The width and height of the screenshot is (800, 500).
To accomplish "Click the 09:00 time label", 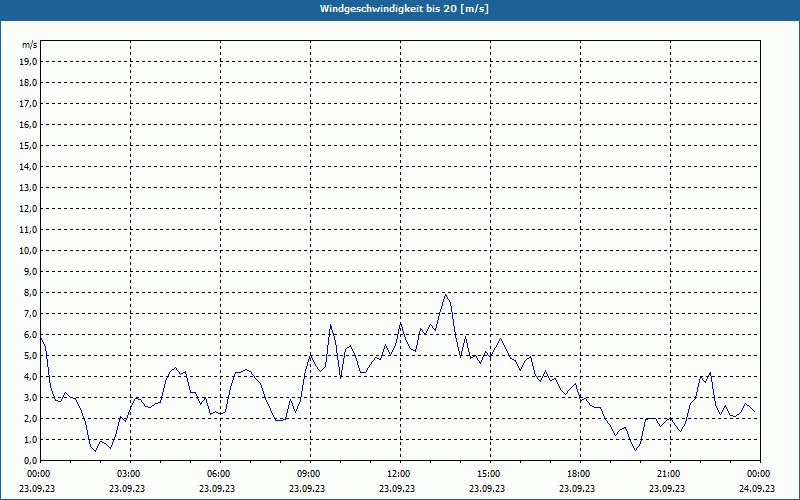I will [311, 474].
